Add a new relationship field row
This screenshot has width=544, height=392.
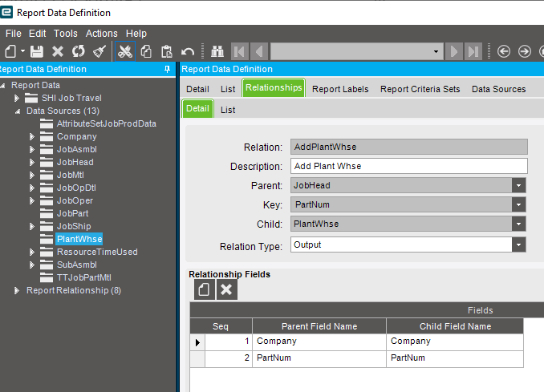(x=205, y=289)
